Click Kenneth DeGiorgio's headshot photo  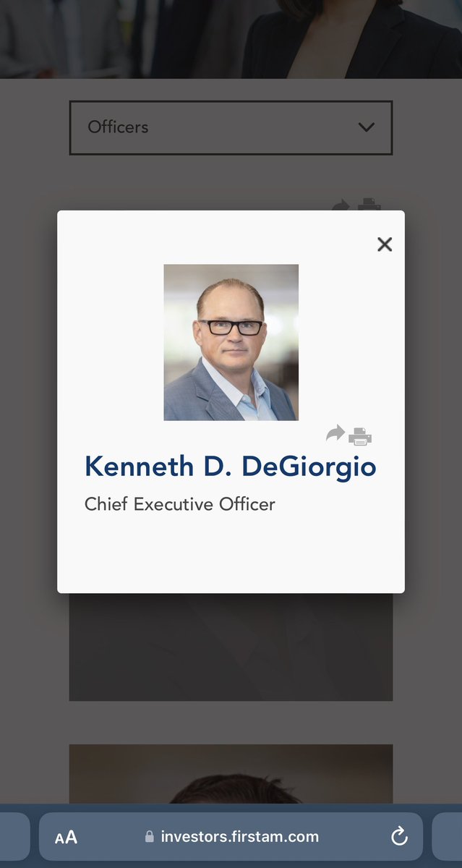231,342
